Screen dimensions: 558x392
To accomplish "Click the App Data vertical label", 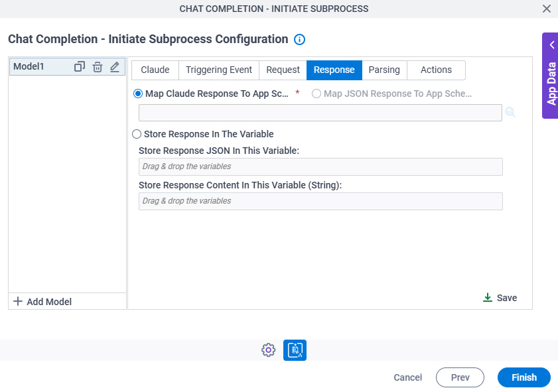I will [551, 84].
